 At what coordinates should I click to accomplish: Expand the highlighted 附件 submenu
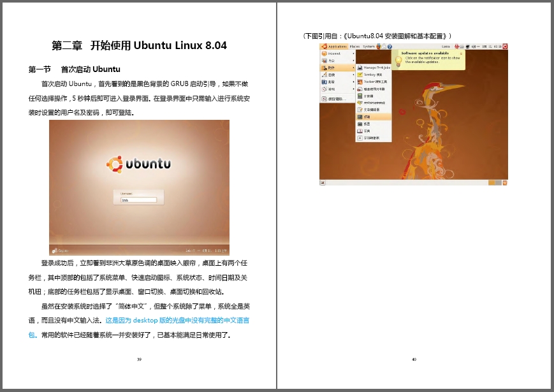337,68
